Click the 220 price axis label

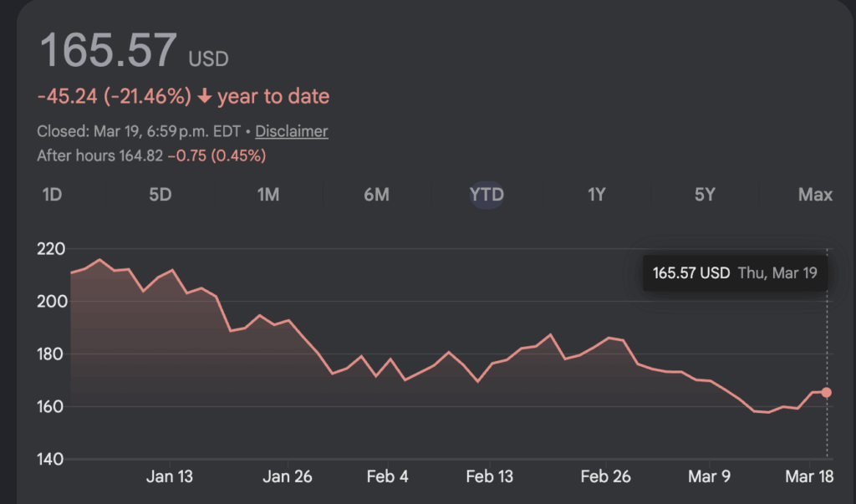[51, 248]
